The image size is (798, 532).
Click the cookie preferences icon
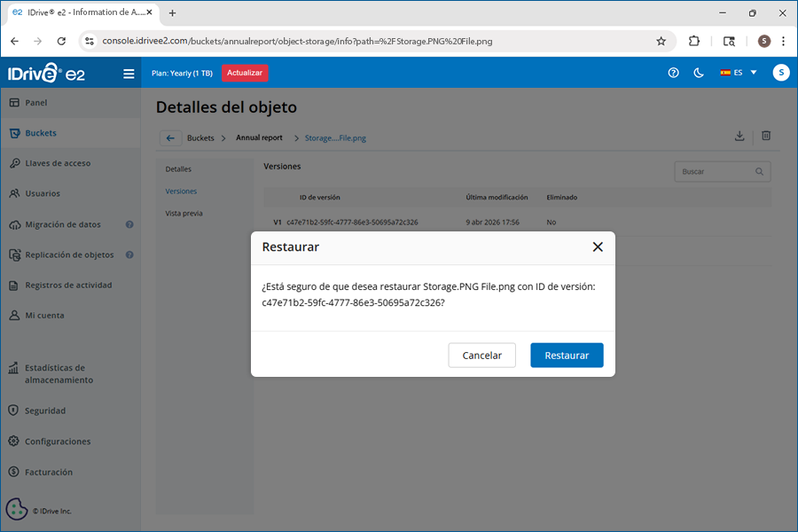17,509
